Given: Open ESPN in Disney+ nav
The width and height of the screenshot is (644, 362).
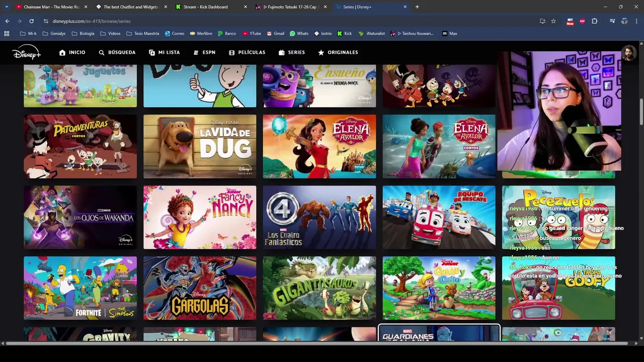Looking at the screenshot, I should click(204, 52).
